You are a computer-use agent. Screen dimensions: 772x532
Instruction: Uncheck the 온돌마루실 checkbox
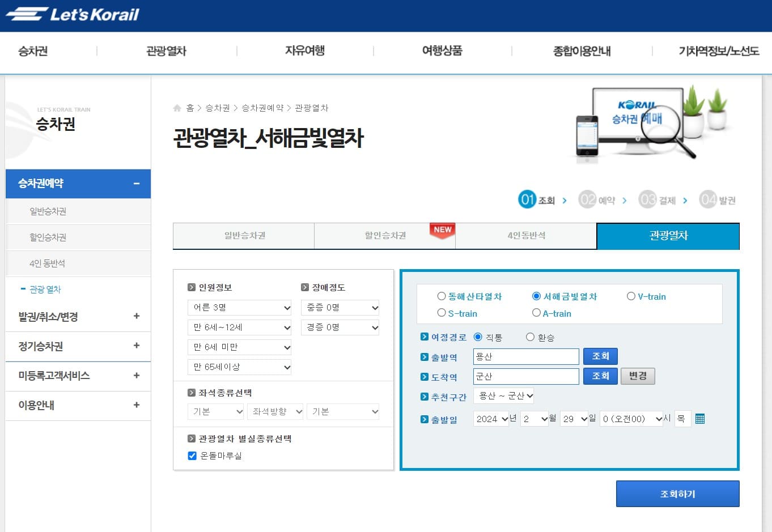[x=192, y=456]
